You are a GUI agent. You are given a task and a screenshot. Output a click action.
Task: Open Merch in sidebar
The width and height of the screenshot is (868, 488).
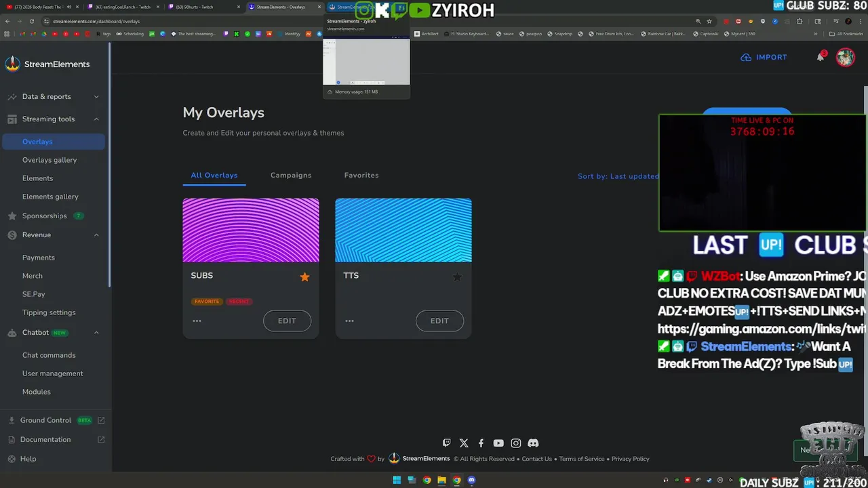click(x=33, y=276)
